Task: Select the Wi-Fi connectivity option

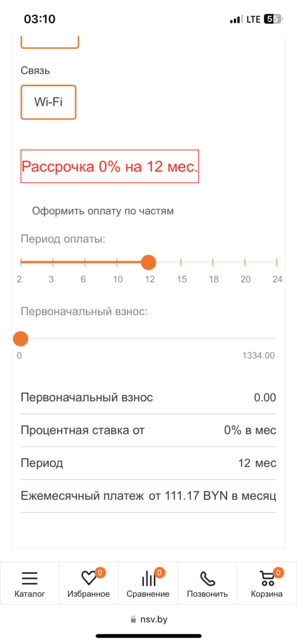Action: coord(48,103)
